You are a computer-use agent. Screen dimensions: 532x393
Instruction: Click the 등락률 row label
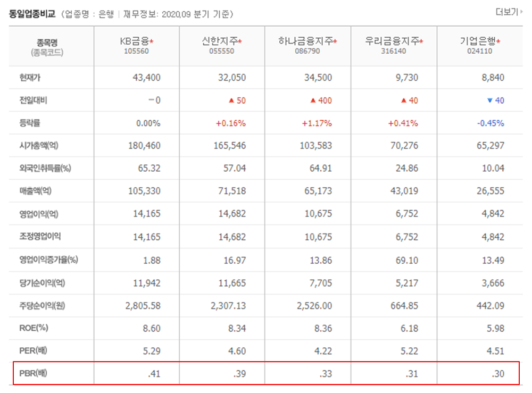click(30, 123)
